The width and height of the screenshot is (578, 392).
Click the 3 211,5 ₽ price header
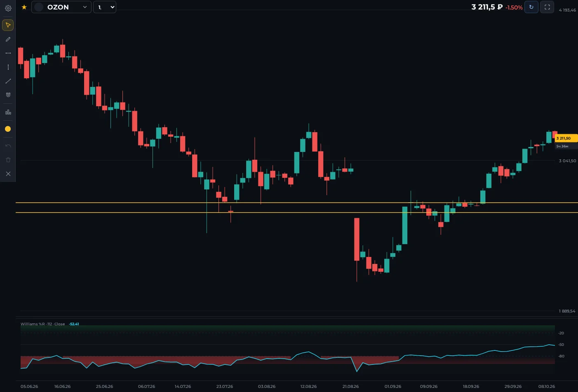pos(487,7)
